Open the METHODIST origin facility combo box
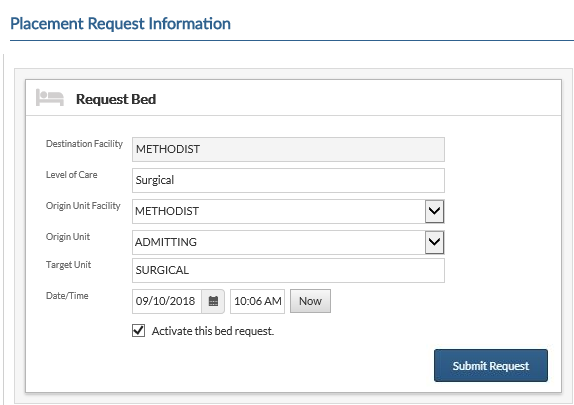The image size is (574, 405). (288, 211)
